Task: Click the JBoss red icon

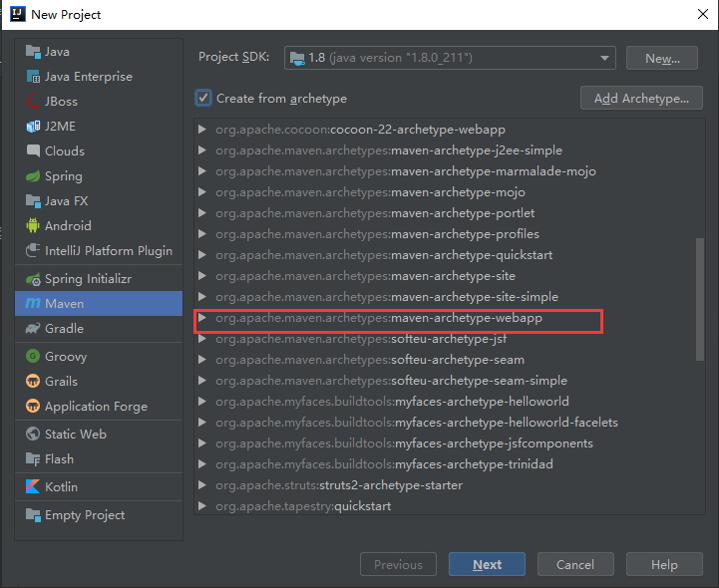Action: [33, 102]
